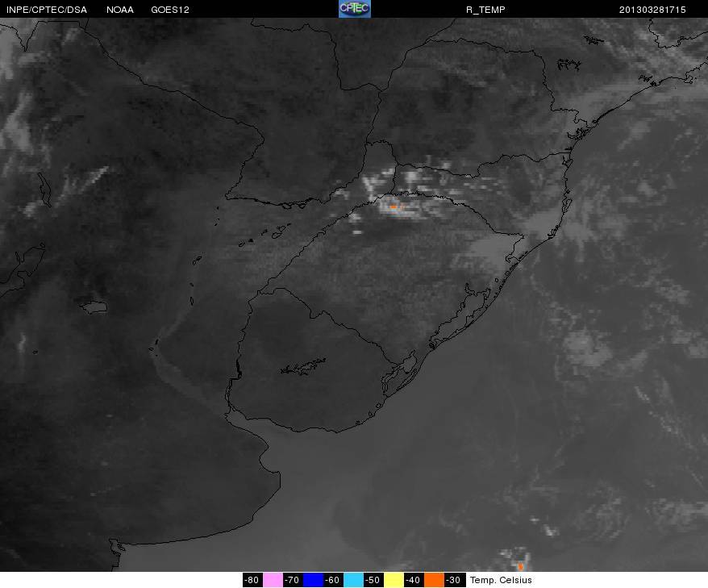
Task: Click the -70 legend value
Action: coord(293,580)
